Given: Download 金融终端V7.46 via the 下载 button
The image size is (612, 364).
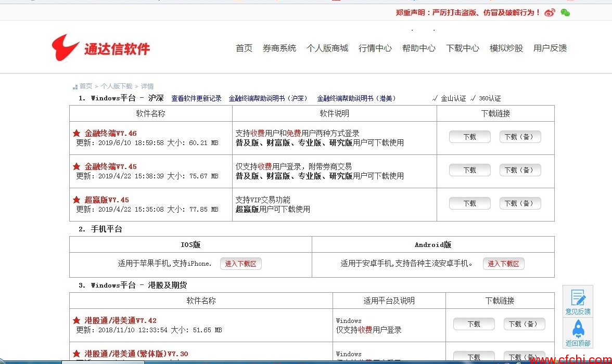Looking at the screenshot, I should (469, 137).
